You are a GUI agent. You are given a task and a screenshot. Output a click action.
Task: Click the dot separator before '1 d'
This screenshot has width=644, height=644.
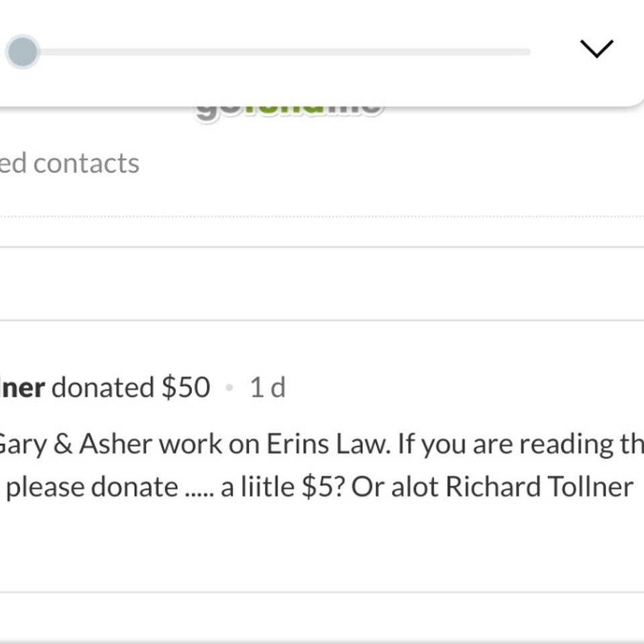[x=229, y=387]
